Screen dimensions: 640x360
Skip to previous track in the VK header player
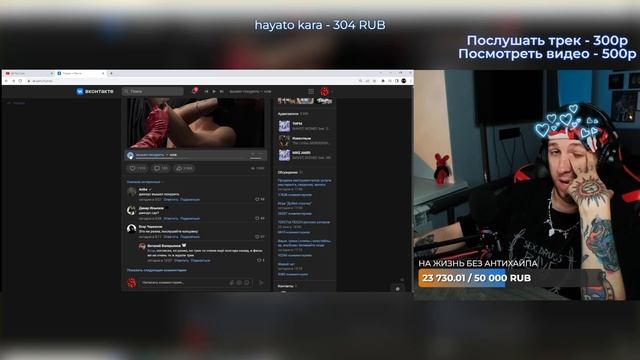pos(206,91)
